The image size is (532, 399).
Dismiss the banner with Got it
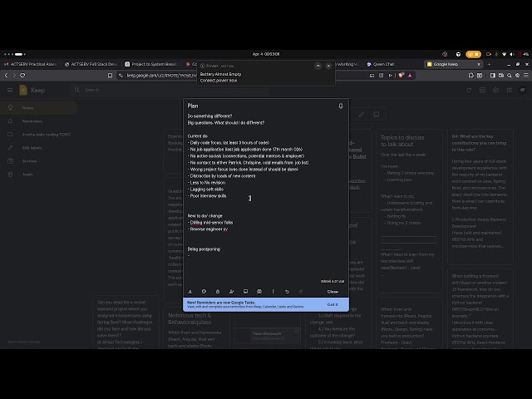(x=332, y=304)
